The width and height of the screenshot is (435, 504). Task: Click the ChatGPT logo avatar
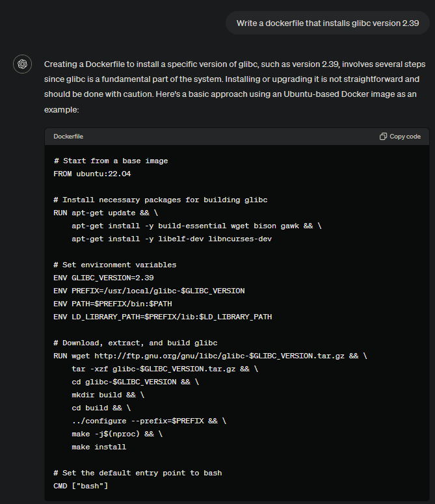point(22,64)
